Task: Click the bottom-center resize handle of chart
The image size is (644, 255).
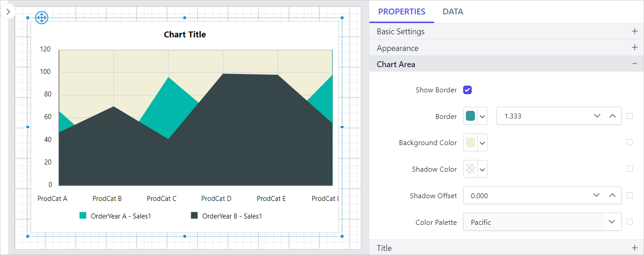Action: (x=184, y=236)
